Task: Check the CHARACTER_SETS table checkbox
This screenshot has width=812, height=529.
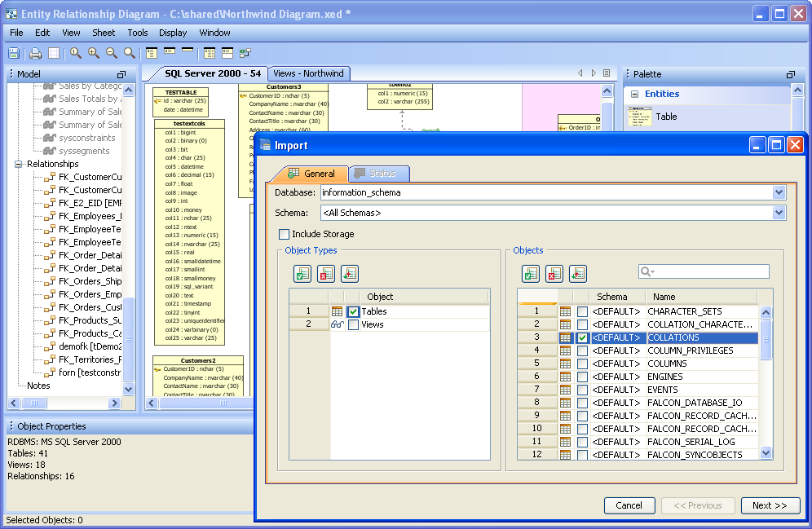Action: 583,311
